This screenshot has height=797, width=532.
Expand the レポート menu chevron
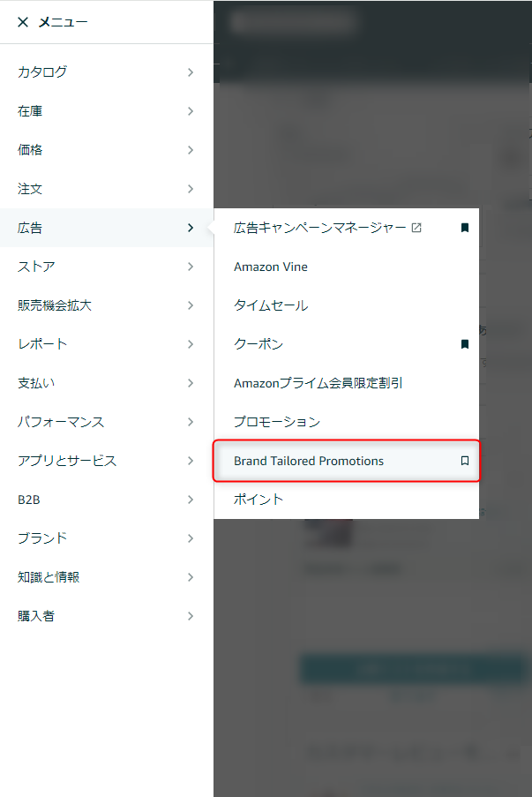(191, 344)
